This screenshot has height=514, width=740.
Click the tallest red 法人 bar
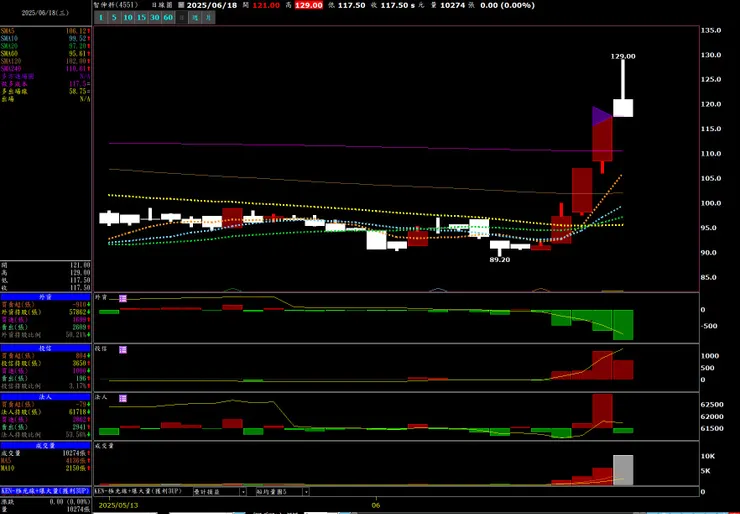[x=602, y=411]
